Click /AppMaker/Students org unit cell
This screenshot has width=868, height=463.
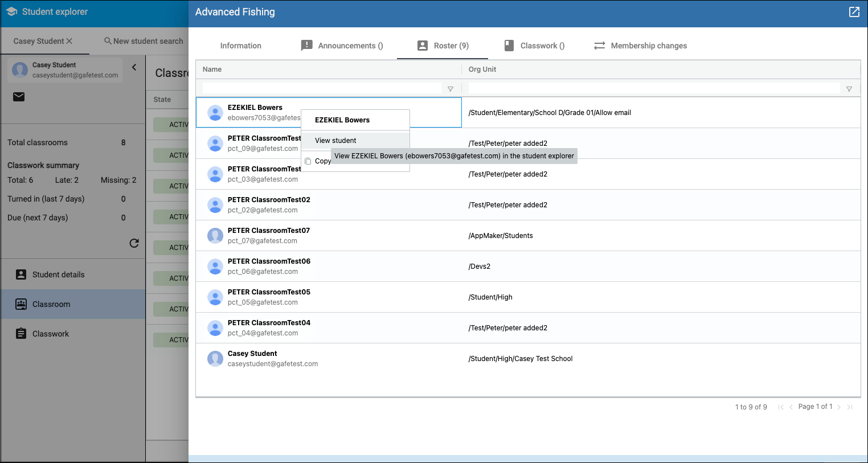coord(501,236)
